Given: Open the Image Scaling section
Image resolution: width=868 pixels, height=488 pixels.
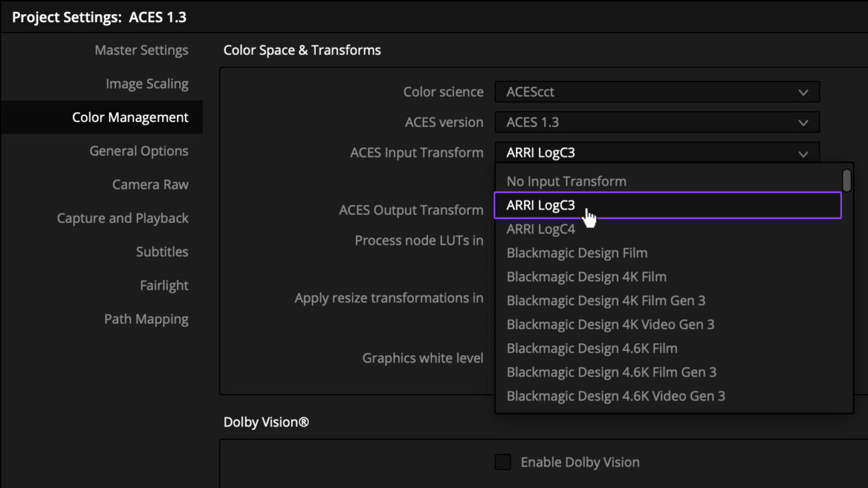Looking at the screenshot, I should click(x=147, y=83).
